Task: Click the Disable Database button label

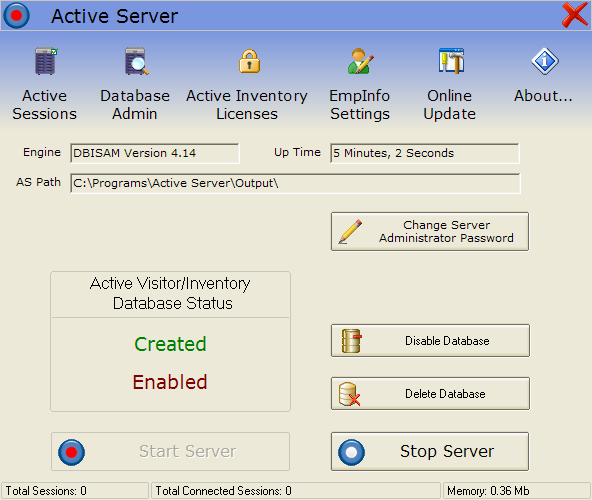Action: (x=447, y=341)
